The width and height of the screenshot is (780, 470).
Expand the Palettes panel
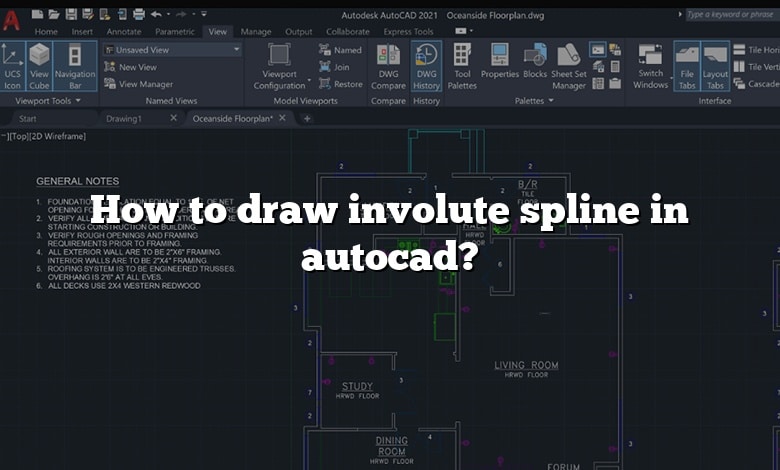[534, 100]
